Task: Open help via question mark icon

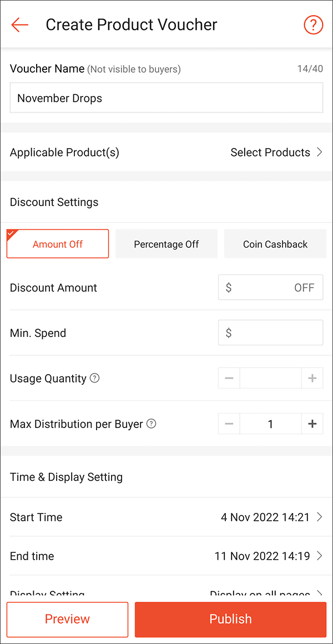Action: (x=314, y=25)
